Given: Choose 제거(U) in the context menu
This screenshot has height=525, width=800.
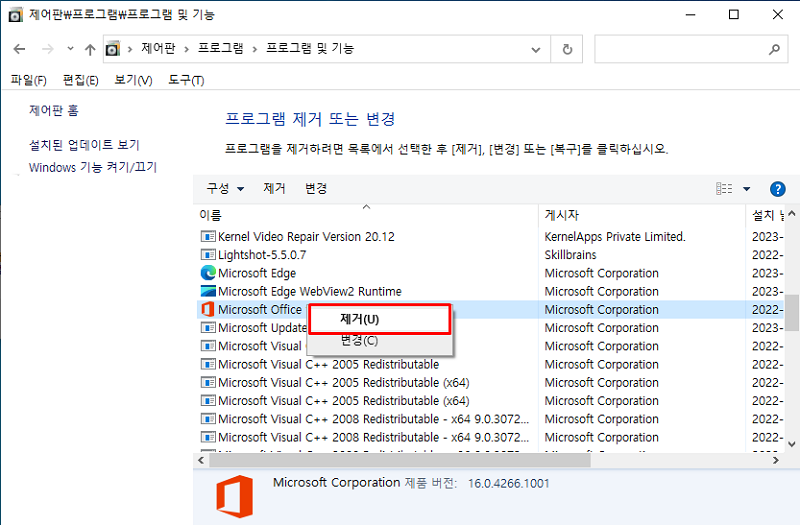Looking at the screenshot, I should [380, 319].
